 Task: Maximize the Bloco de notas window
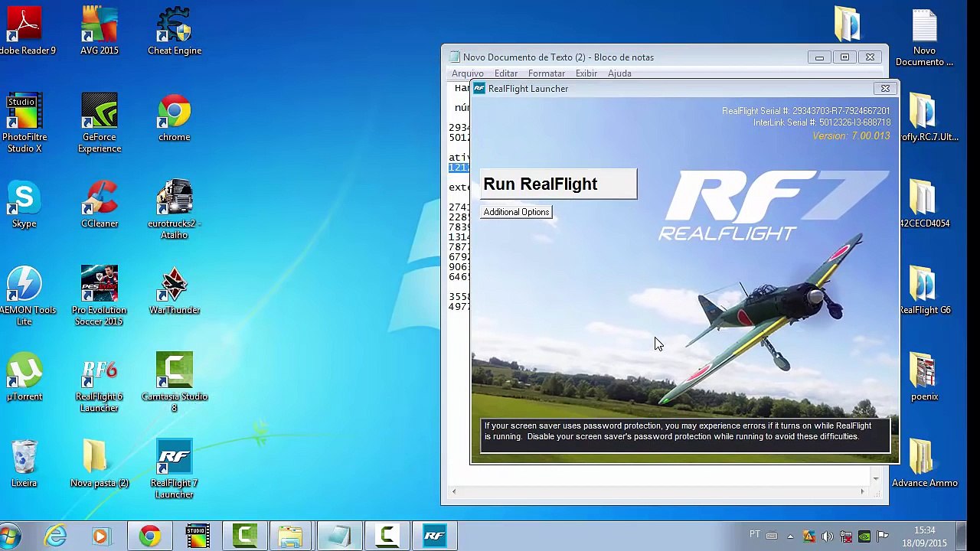coord(844,57)
